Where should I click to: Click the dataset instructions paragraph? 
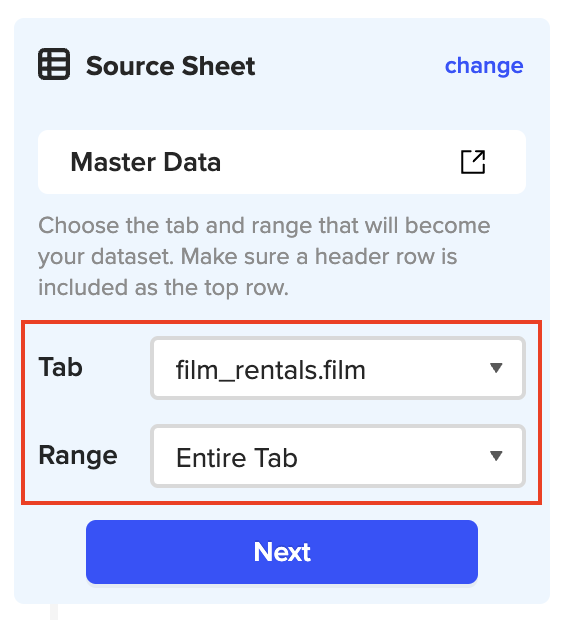coord(264,256)
